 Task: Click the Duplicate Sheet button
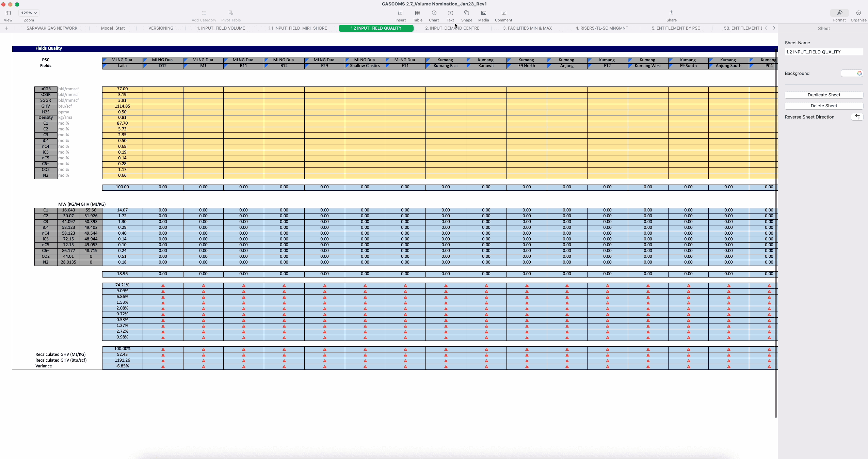pyautogui.click(x=824, y=95)
